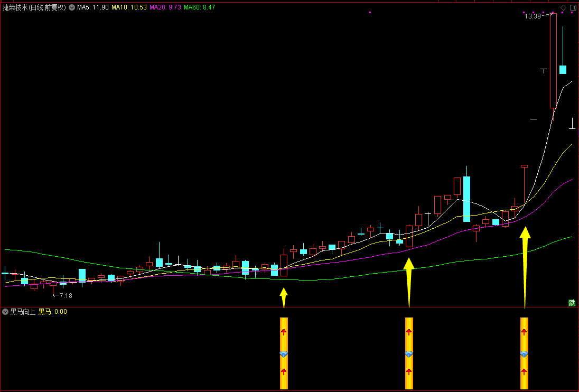This screenshot has width=579, height=392.
Task: Select the MA10: 10.53 label
Action: 129,7
